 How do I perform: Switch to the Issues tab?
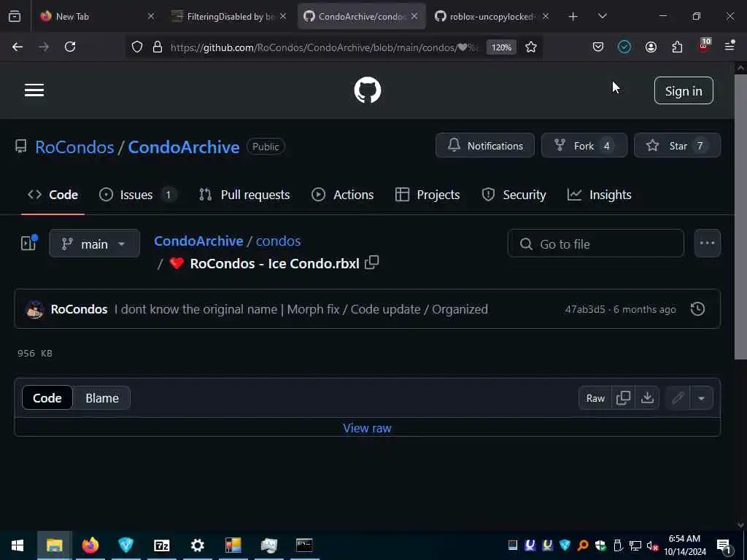pos(138,195)
